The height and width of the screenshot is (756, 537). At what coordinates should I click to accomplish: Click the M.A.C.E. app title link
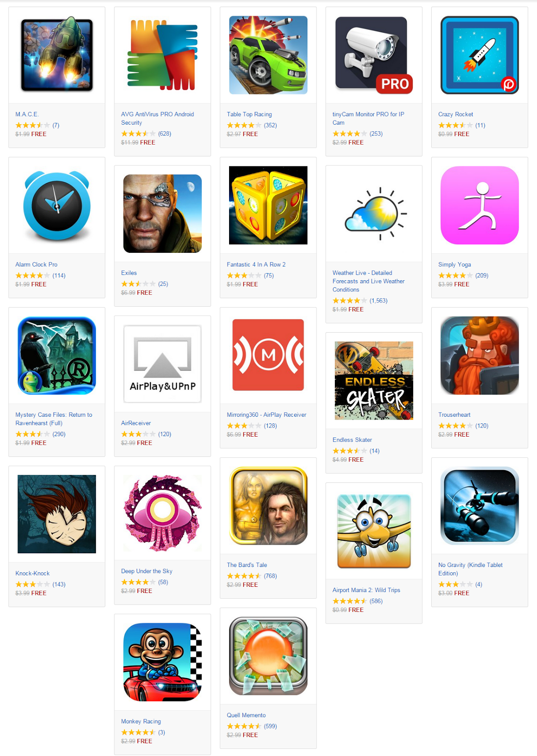click(27, 114)
